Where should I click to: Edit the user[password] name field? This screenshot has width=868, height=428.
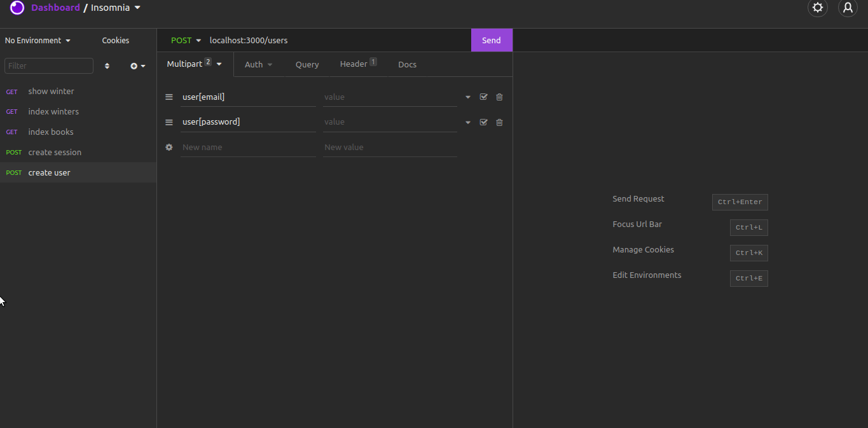(x=248, y=122)
